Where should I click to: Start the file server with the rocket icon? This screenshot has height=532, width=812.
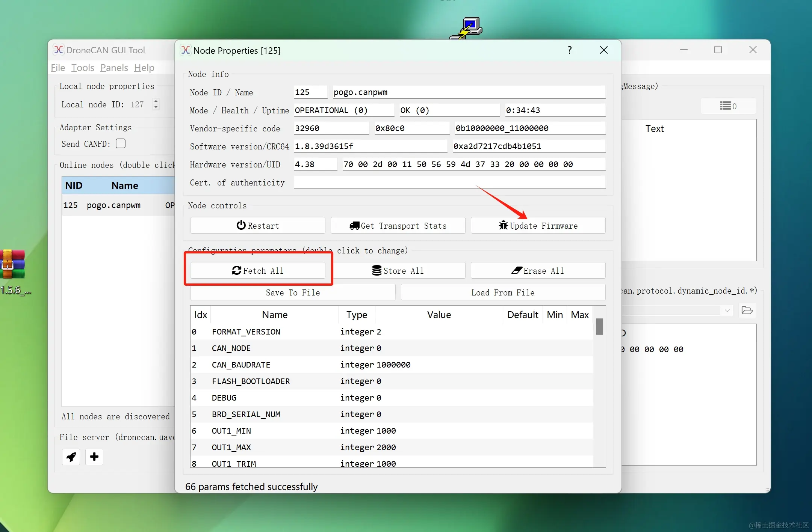(x=71, y=457)
